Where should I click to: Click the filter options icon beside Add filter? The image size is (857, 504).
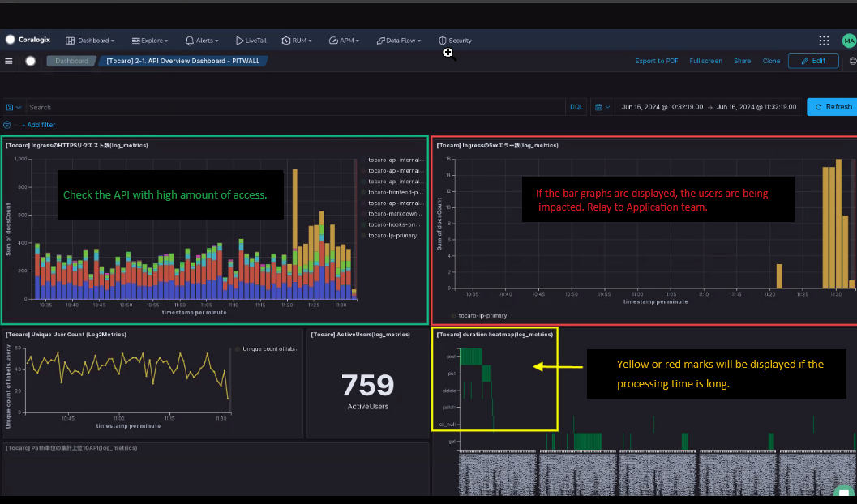pyautogui.click(x=7, y=125)
